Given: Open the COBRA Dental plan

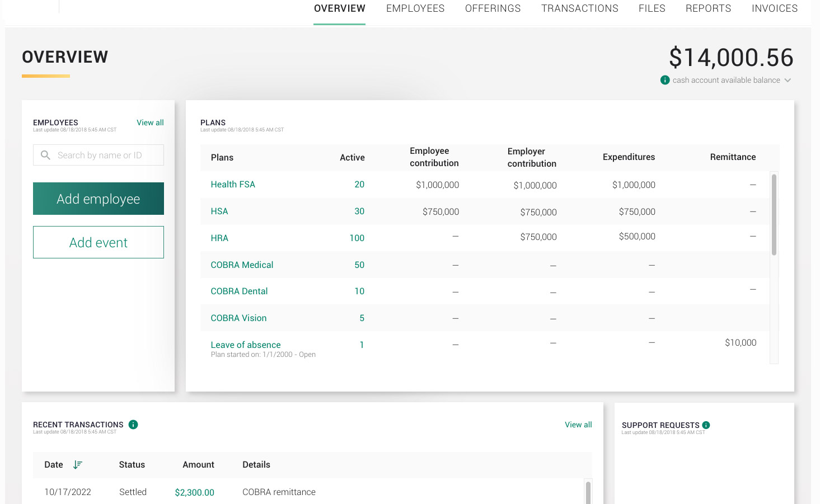Looking at the screenshot, I should (x=239, y=291).
